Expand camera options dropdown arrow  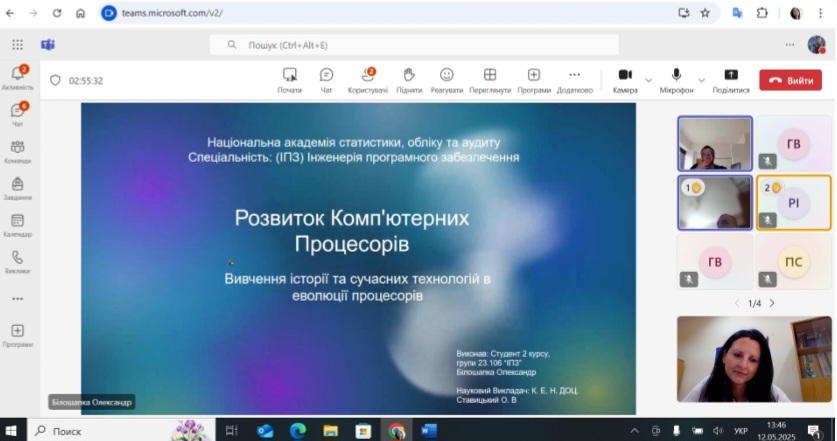tap(648, 79)
